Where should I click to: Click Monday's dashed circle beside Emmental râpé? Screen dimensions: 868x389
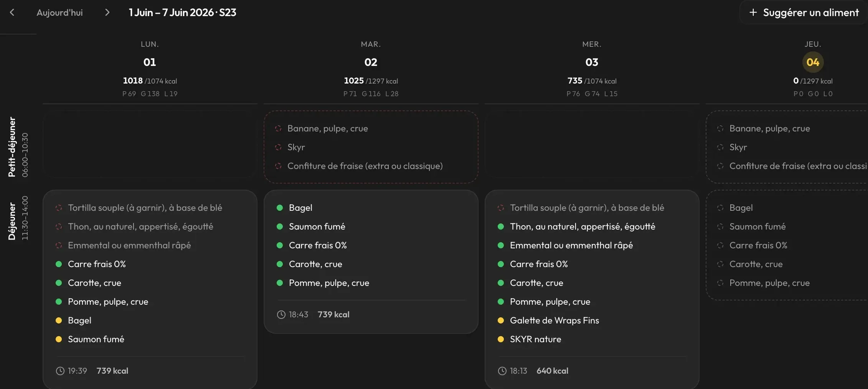pos(59,245)
